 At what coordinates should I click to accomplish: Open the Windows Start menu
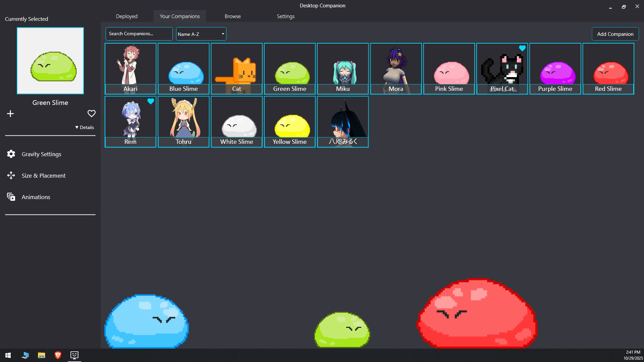click(7, 355)
